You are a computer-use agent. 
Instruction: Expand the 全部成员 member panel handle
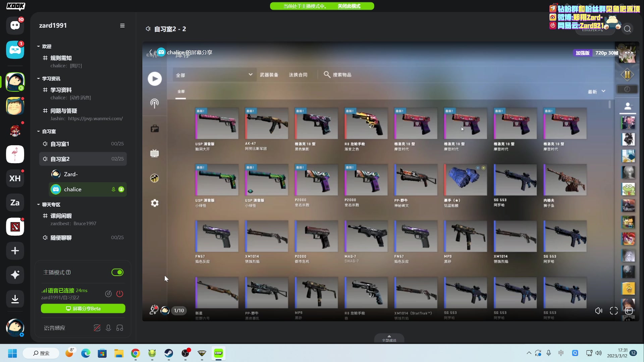pos(389,338)
